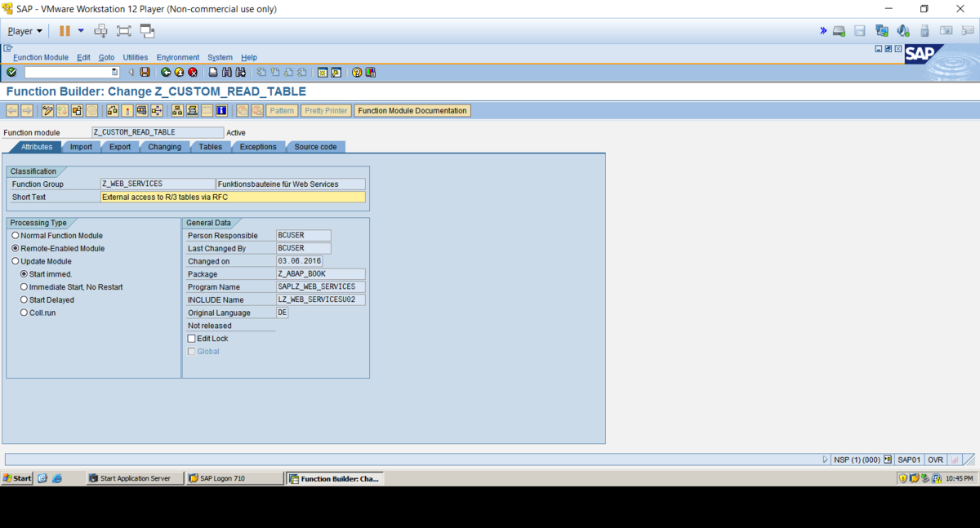The width and height of the screenshot is (980, 528).
Task: Switch to SAP Logon 710 taskbar item
Action: pyautogui.click(x=234, y=478)
